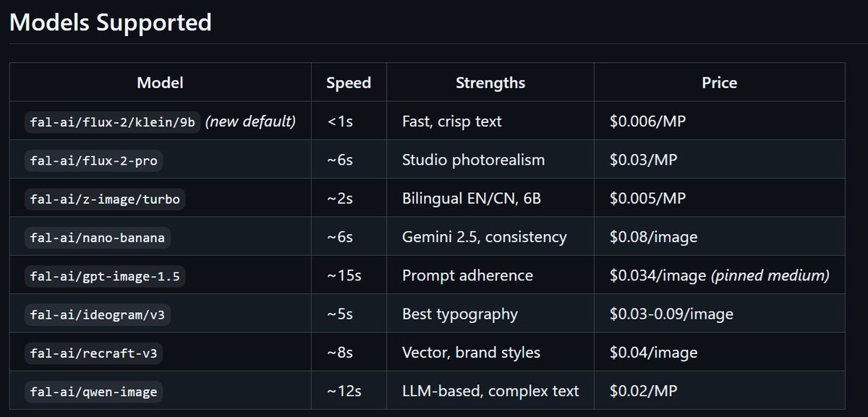Select the fal-ai/flux-2/klein/9b model name
Viewport: 868px width, 417px height.
[x=112, y=122]
